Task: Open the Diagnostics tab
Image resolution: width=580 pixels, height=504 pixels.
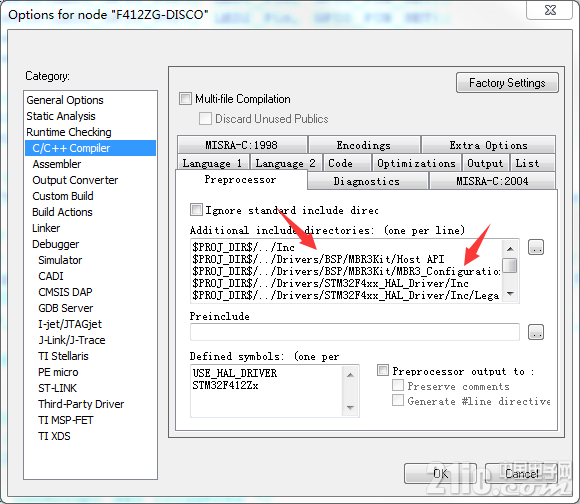Action: click(x=367, y=181)
